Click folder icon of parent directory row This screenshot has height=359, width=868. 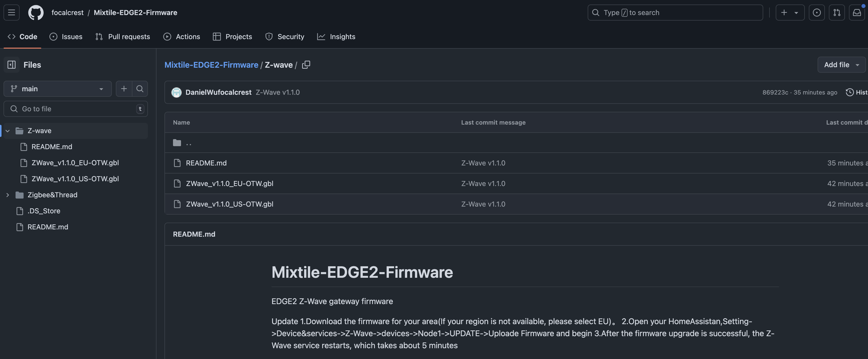177,143
